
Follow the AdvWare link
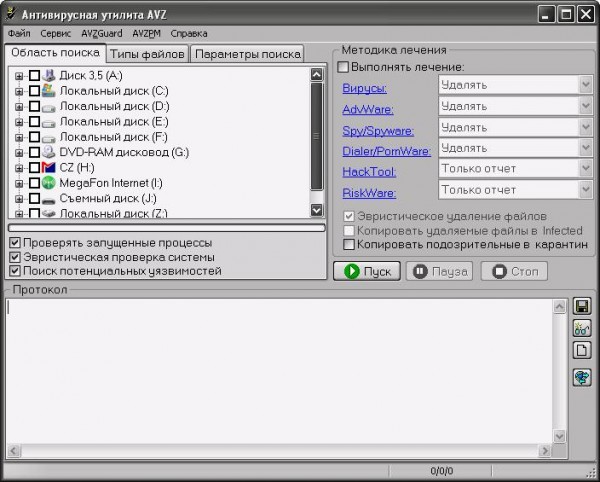point(368,109)
